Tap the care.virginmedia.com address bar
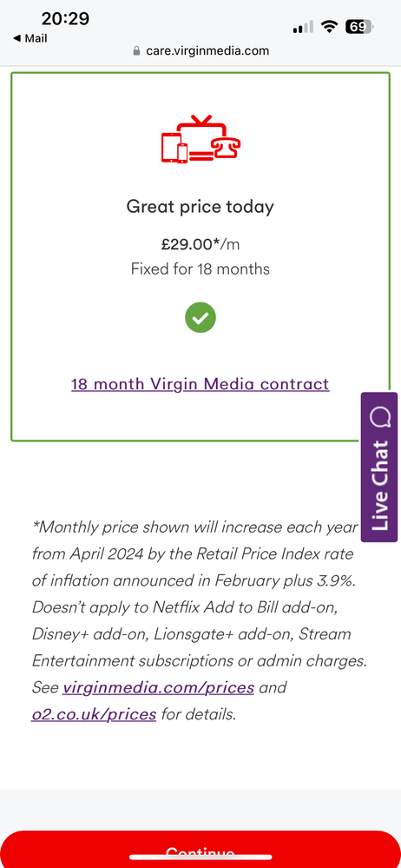The height and width of the screenshot is (868, 401). [x=200, y=51]
